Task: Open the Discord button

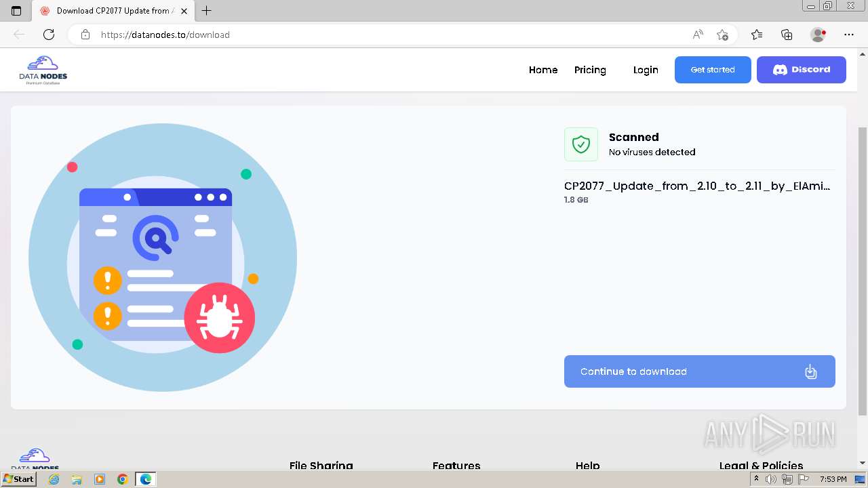Action: coord(802,70)
